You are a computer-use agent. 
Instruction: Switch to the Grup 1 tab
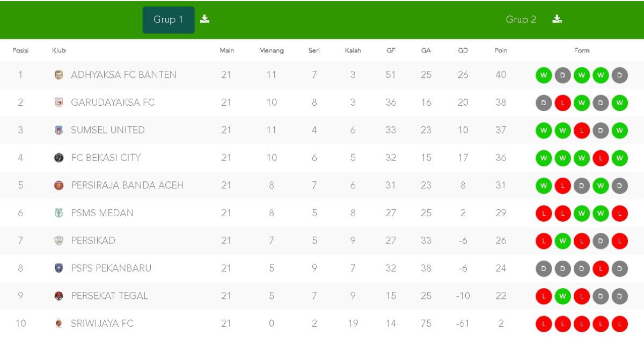pyautogui.click(x=169, y=20)
